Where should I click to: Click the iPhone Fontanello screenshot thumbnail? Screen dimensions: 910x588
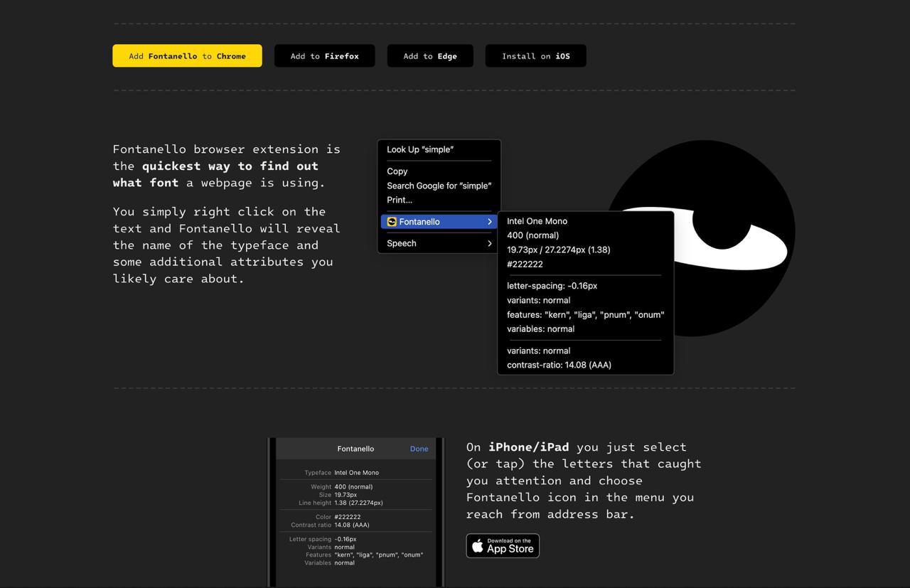click(x=355, y=512)
